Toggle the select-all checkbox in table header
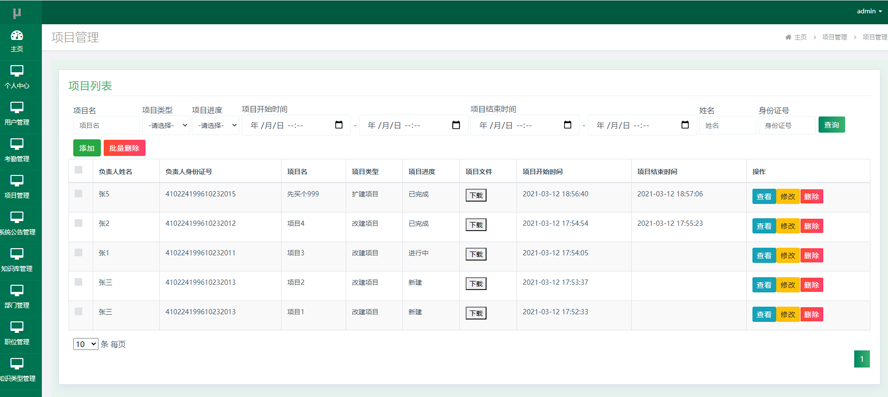Image resolution: width=888 pixels, height=397 pixels. pos(79,170)
